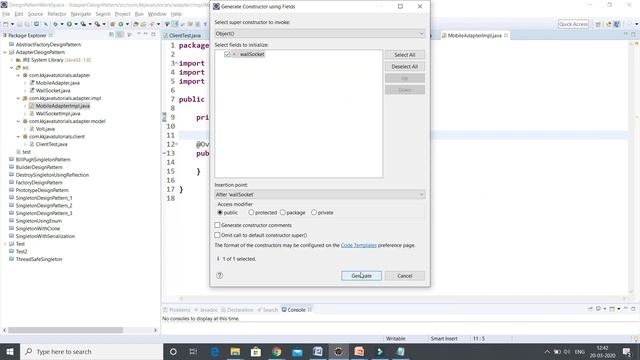Screen dimensions: 640x360
Task: Switch to ClientTest.java editor tab
Action: coord(185,36)
